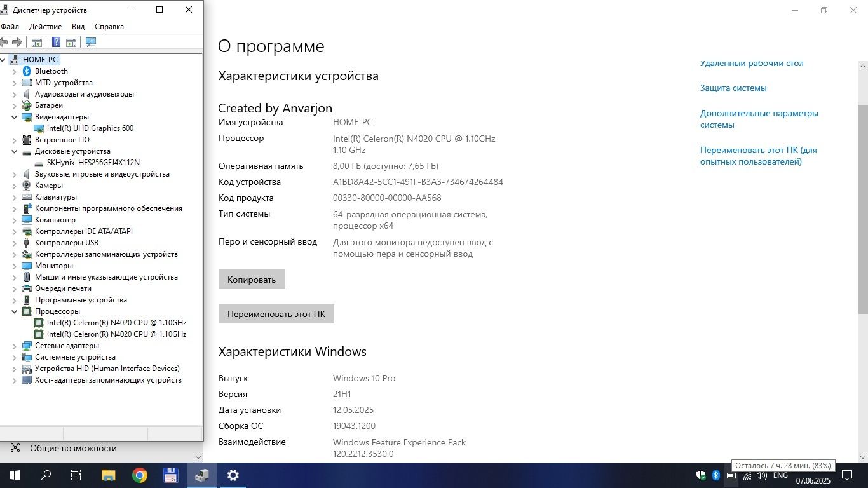Select Устройства HID (Human Interface Devices) row

point(107,369)
